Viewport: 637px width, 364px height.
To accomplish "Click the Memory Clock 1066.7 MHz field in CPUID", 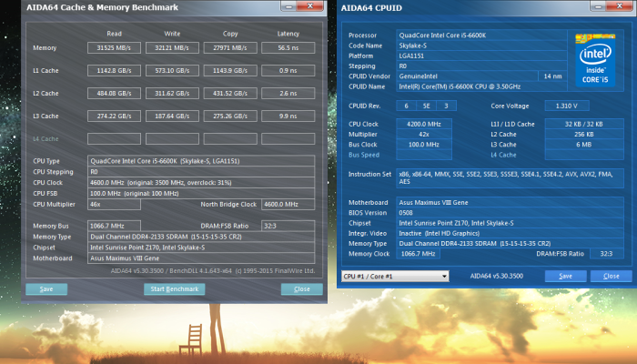I will (x=418, y=254).
